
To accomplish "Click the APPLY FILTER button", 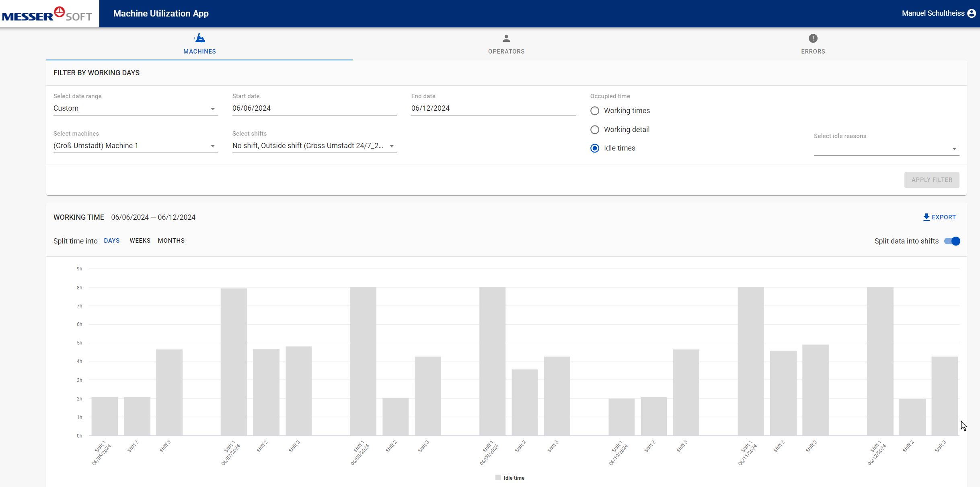I will coord(932,180).
